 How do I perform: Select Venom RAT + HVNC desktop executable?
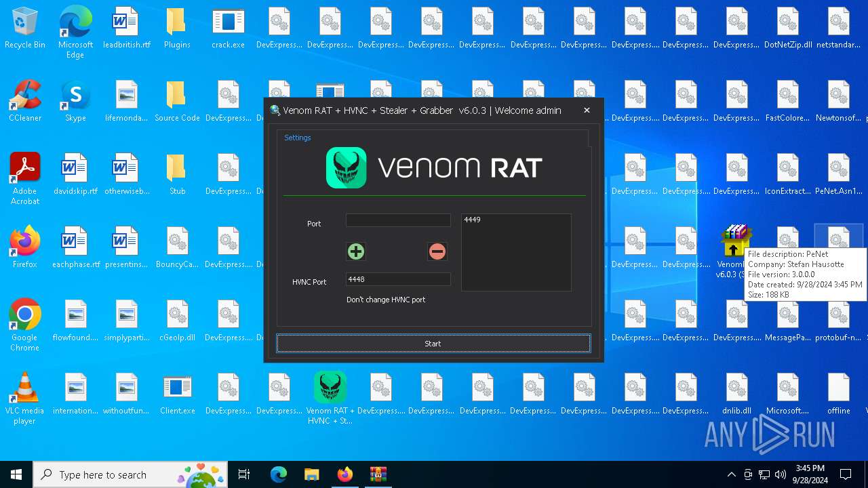tap(330, 399)
